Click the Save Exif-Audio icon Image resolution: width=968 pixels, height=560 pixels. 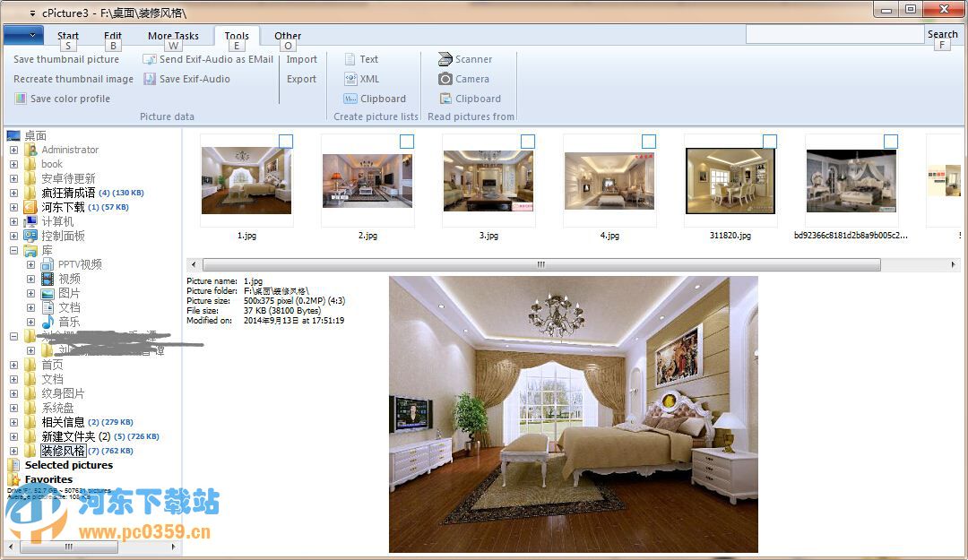pyautogui.click(x=150, y=79)
